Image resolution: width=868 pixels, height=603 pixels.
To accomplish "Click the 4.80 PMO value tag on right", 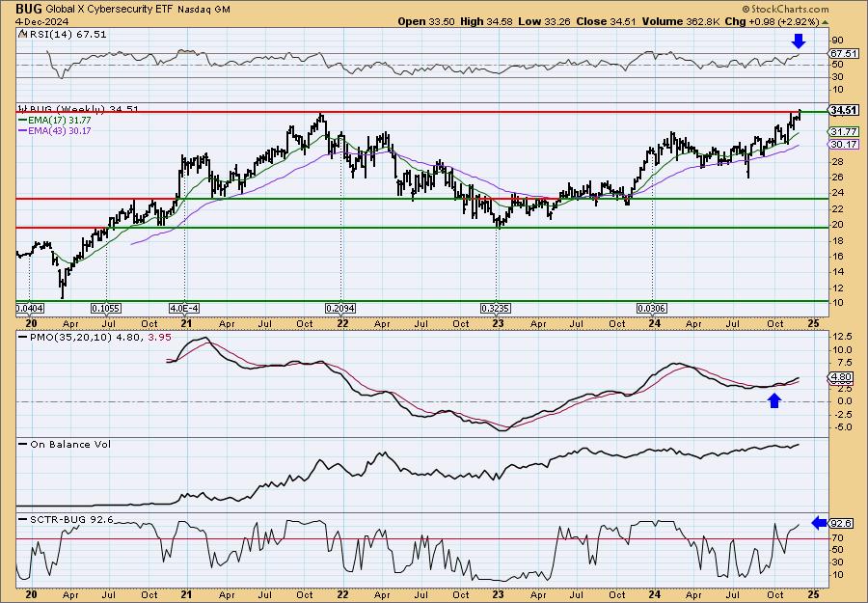I will tap(841, 377).
